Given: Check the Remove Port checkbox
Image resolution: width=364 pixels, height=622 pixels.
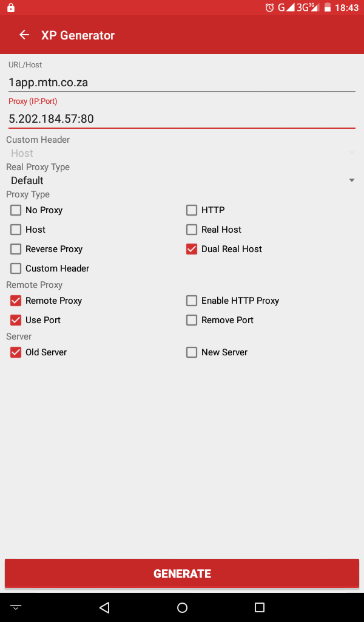Looking at the screenshot, I should click(192, 320).
